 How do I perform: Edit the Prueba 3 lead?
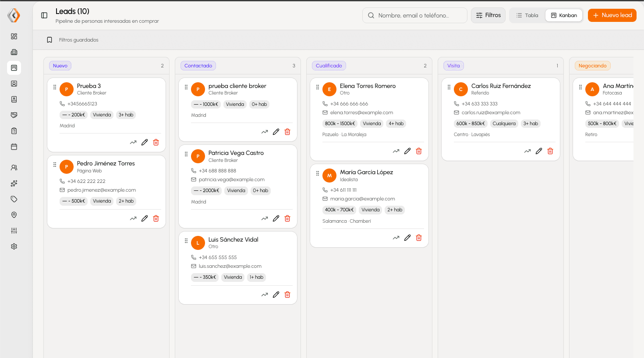tap(145, 142)
